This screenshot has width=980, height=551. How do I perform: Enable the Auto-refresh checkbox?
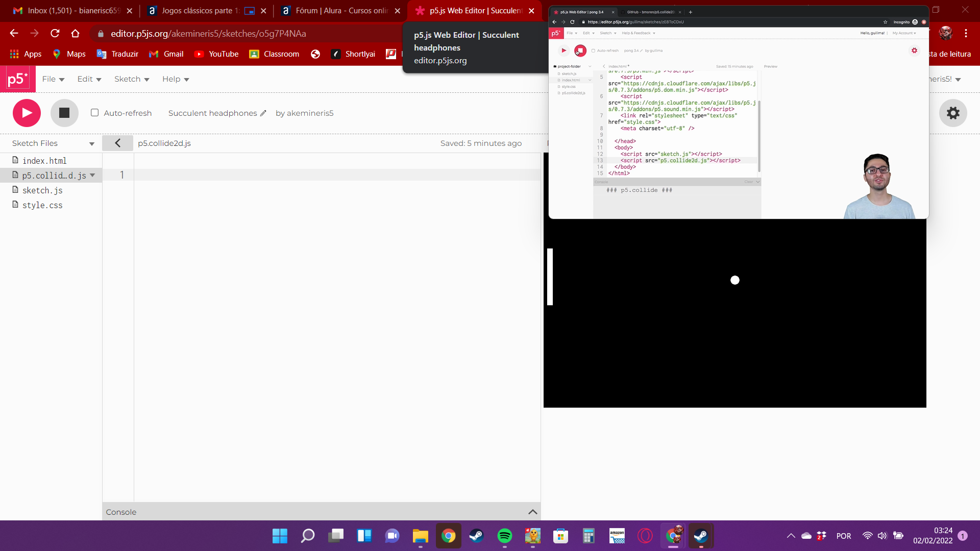(94, 113)
